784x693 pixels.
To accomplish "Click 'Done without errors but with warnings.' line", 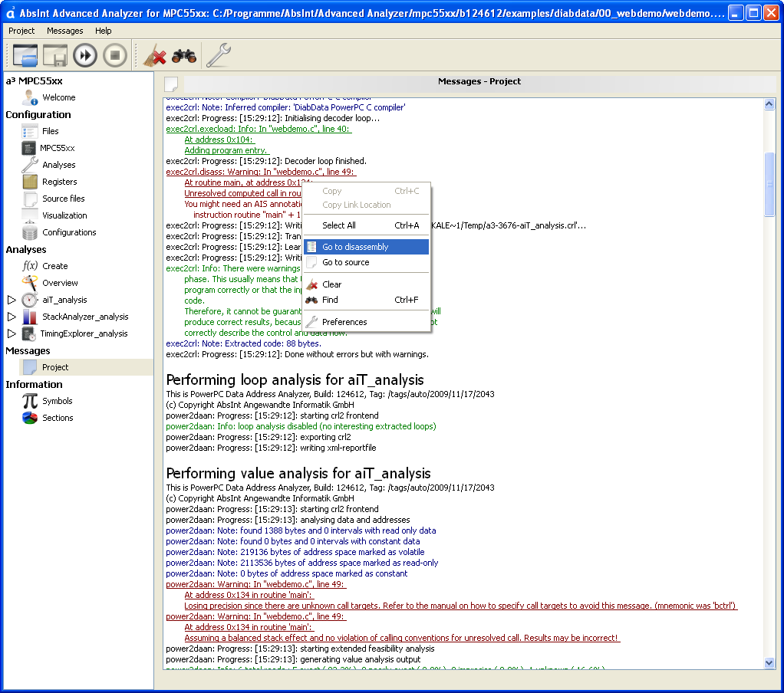I will pos(298,355).
